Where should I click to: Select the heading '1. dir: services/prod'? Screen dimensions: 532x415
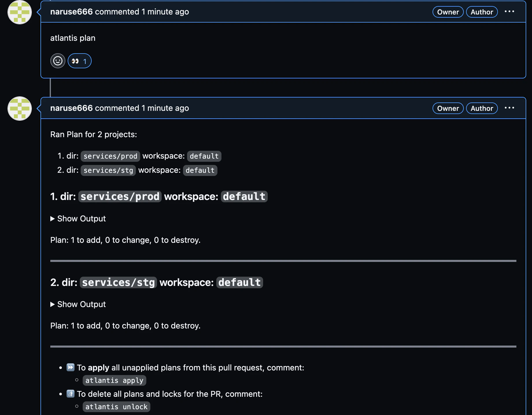106,197
